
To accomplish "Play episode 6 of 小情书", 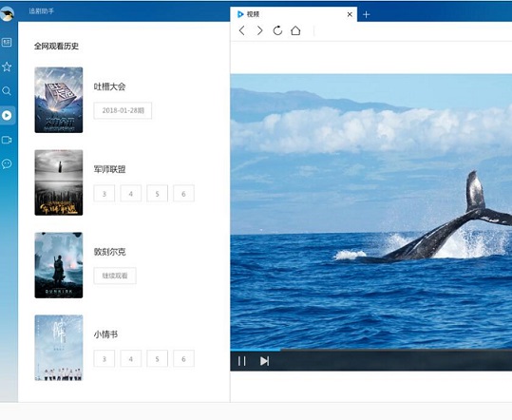I will point(183,359).
